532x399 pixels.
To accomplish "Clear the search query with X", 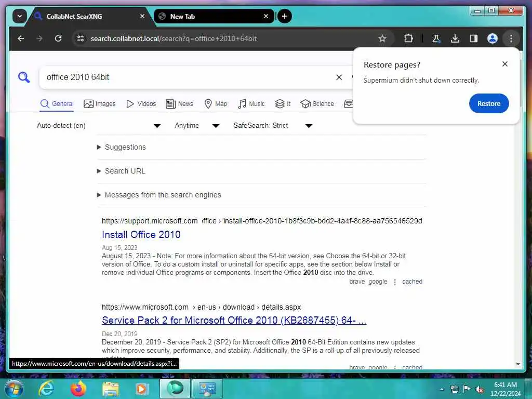I will coord(339,77).
